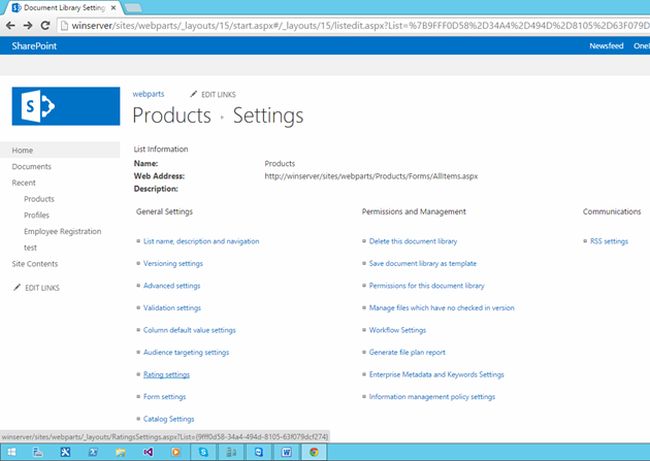Viewport: 650px width, 461px height.
Task: Open Skype from the taskbar
Action: coord(204,452)
